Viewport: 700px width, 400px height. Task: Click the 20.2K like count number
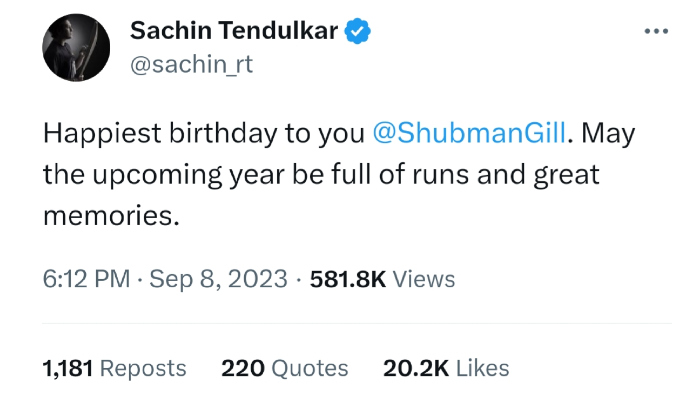click(x=416, y=368)
